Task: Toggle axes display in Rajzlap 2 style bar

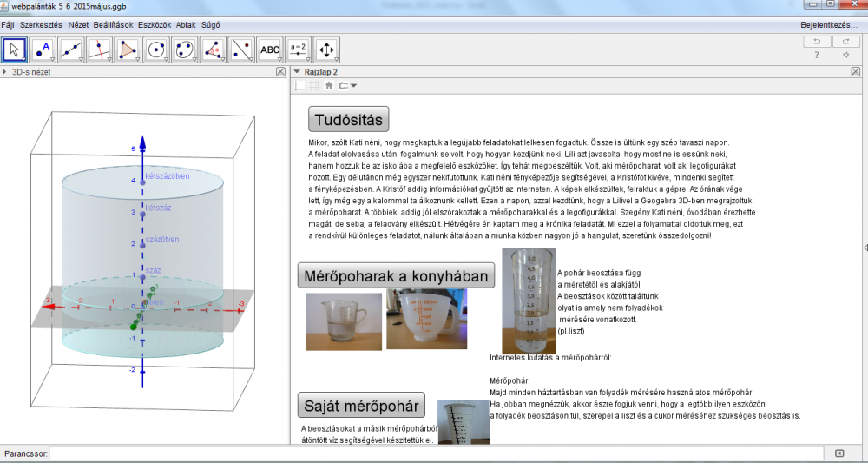Action: pos(300,86)
